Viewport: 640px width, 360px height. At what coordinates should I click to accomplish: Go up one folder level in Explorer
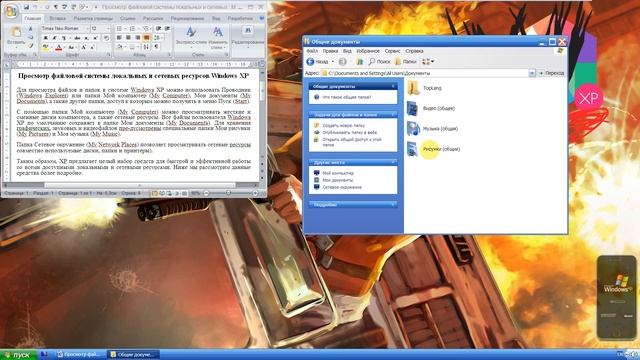pyautogui.click(x=360, y=62)
